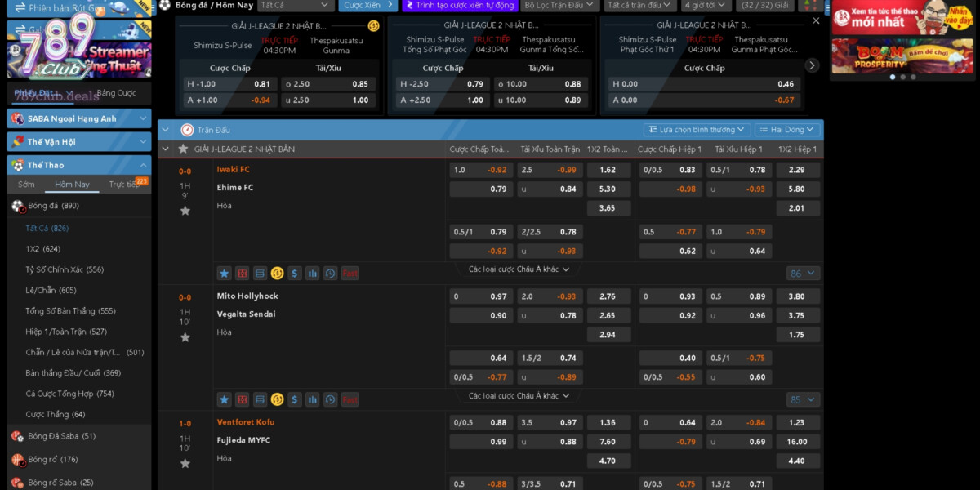Open Tỷ Số Chính Xác bet type
The height and width of the screenshot is (490, 980).
point(65,269)
